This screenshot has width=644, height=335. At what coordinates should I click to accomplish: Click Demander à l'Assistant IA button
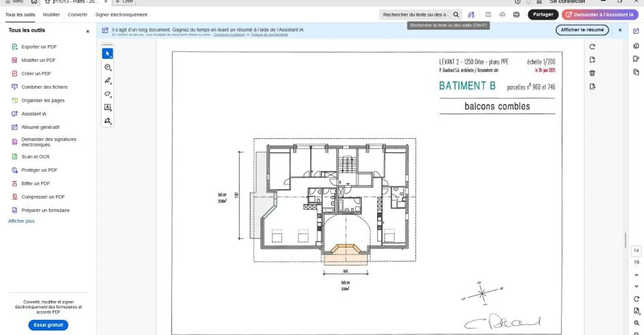click(600, 15)
